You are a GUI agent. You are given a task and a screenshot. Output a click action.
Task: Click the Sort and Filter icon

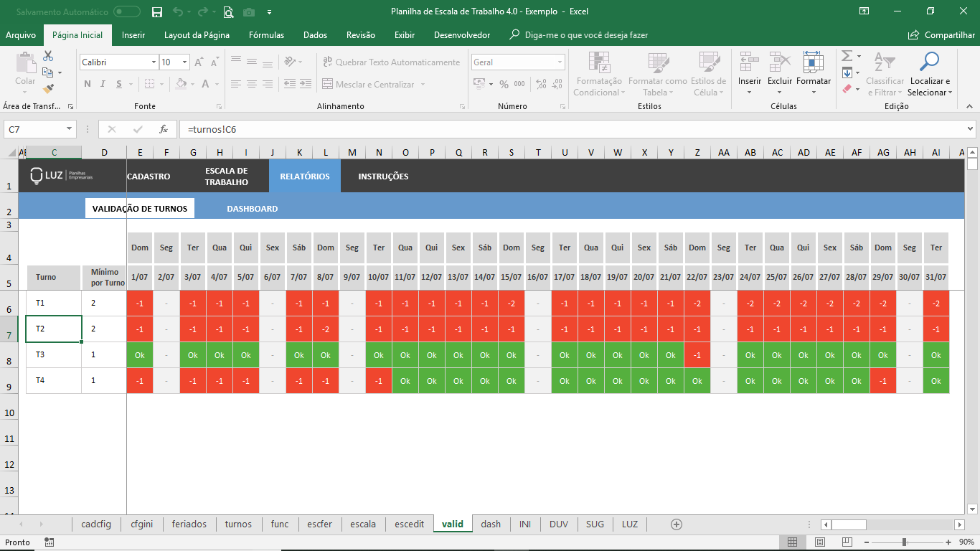(x=885, y=62)
